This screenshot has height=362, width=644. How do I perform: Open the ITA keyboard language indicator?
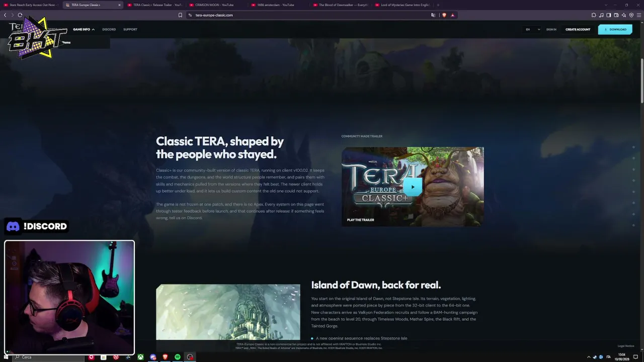608,357
